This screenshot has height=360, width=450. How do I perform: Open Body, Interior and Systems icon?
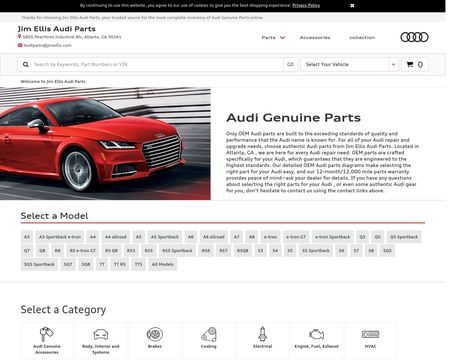click(101, 334)
